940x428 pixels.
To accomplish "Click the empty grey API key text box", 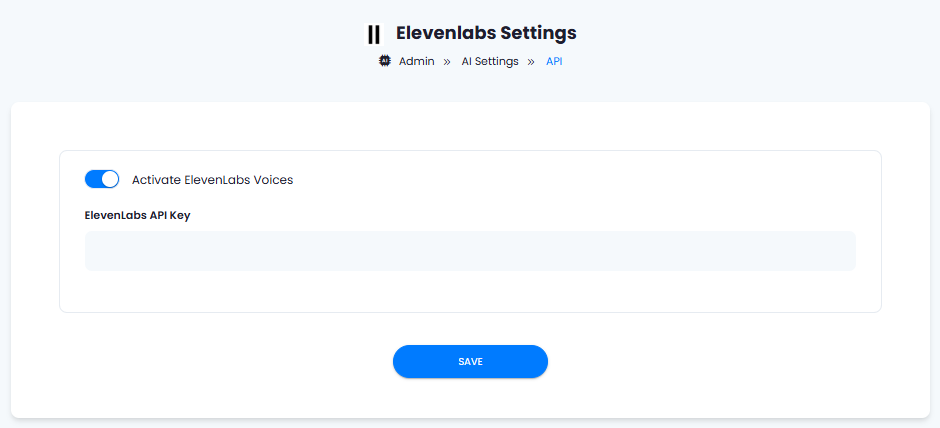I will 470,251.
